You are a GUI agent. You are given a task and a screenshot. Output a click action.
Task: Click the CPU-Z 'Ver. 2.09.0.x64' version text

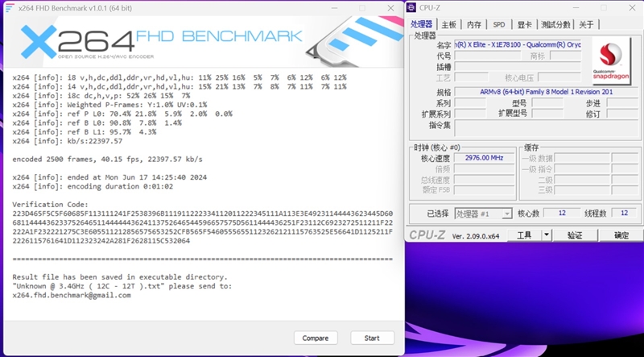(x=476, y=236)
